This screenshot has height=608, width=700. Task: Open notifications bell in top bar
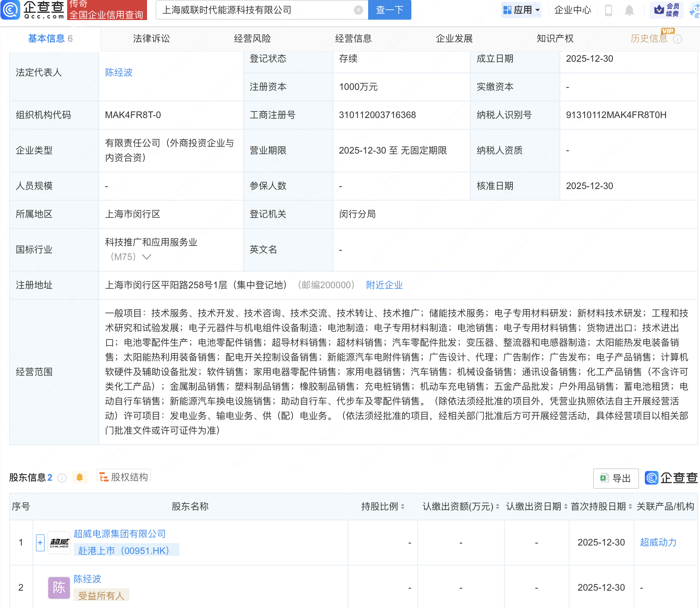(629, 10)
